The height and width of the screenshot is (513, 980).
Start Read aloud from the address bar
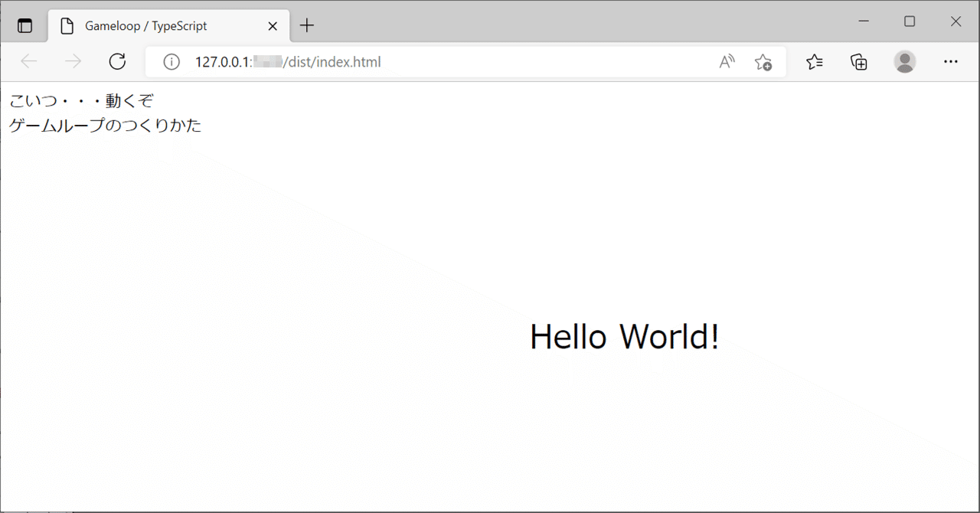tap(726, 61)
